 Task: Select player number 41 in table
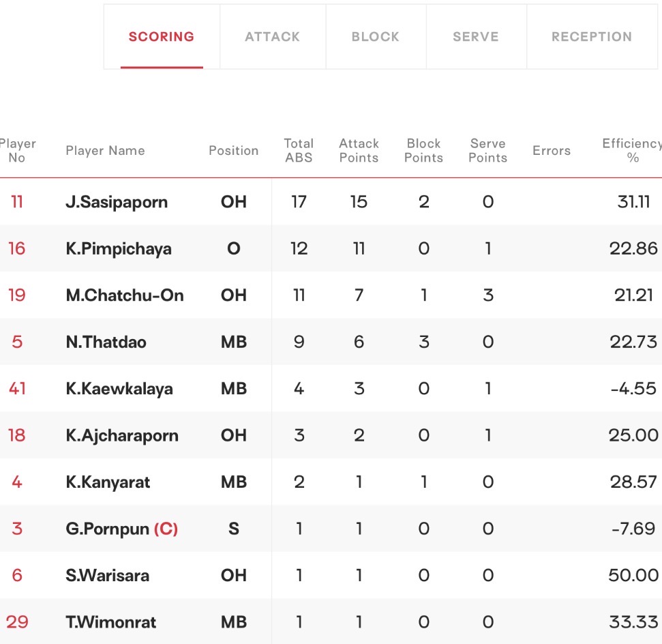17,389
